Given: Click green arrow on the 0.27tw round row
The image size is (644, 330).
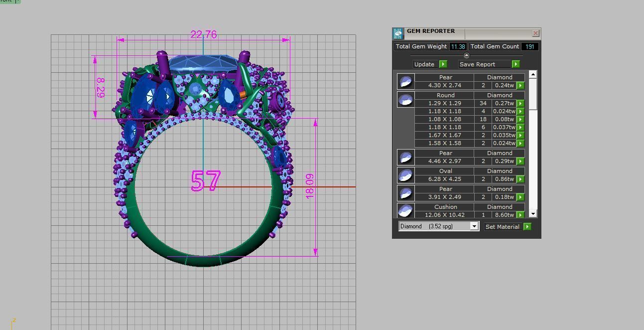Looking at the screenshot, I should [520, 104].
